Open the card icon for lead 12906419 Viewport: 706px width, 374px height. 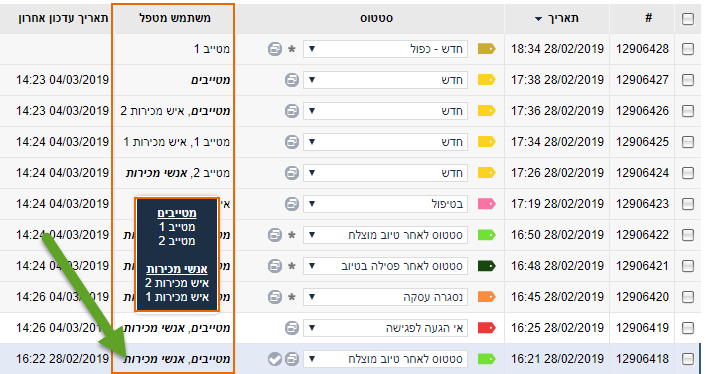tap(292, 328)
